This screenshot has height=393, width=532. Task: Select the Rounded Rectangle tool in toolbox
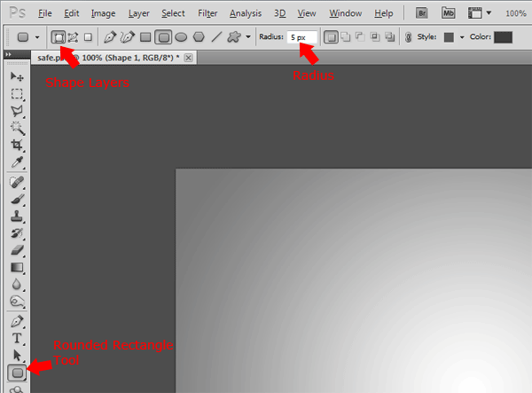tap(17, 373)
